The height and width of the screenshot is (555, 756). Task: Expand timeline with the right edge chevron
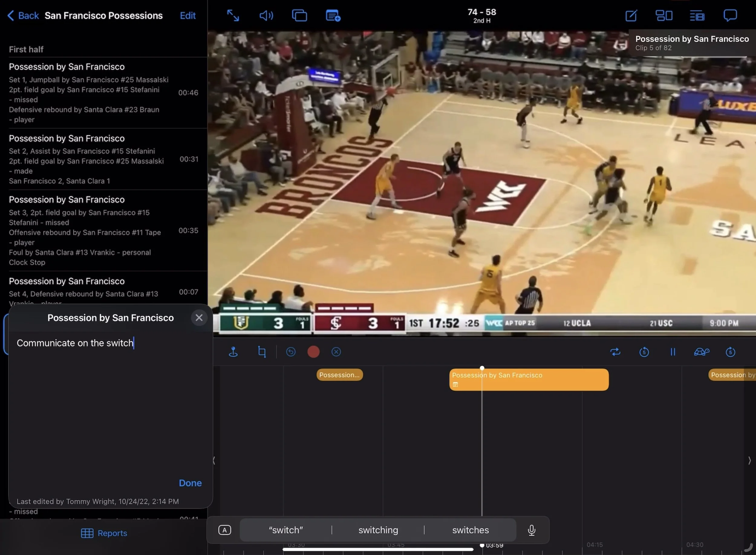click(x=749, y=460)
